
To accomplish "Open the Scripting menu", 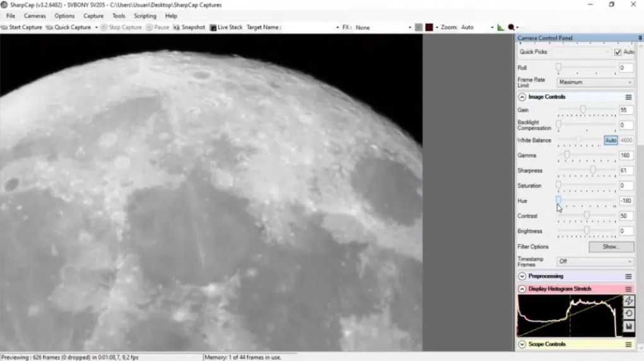I will 145,16.
